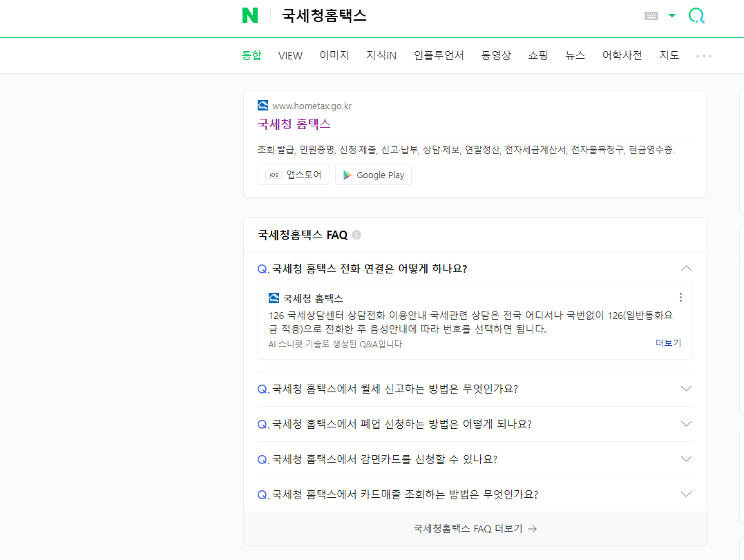Viewport: 744px width, 560px height.
Task: Select the 통합 tab
Action: point(251,55)
